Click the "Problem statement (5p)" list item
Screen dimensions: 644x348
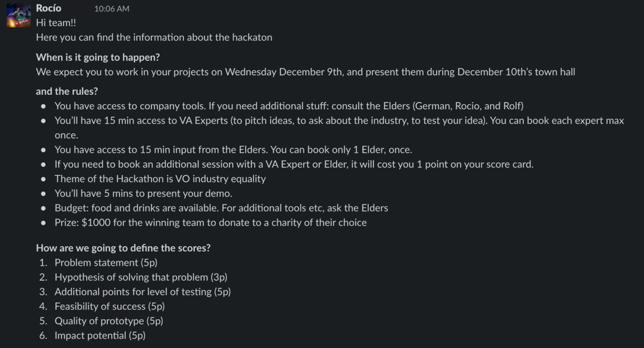click(106, 263)
